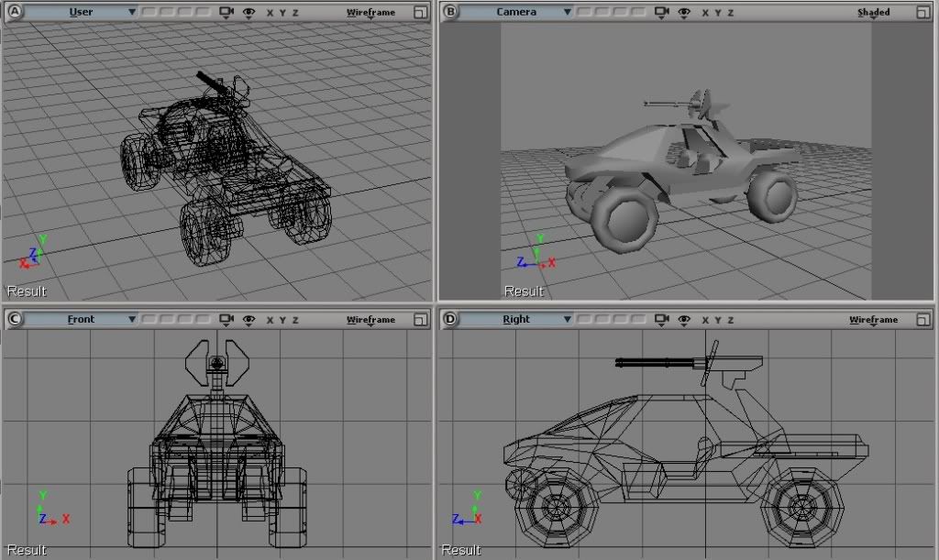
Task: Open the Camera view dropdown in viewport B
Action: [x=517, y=12]
